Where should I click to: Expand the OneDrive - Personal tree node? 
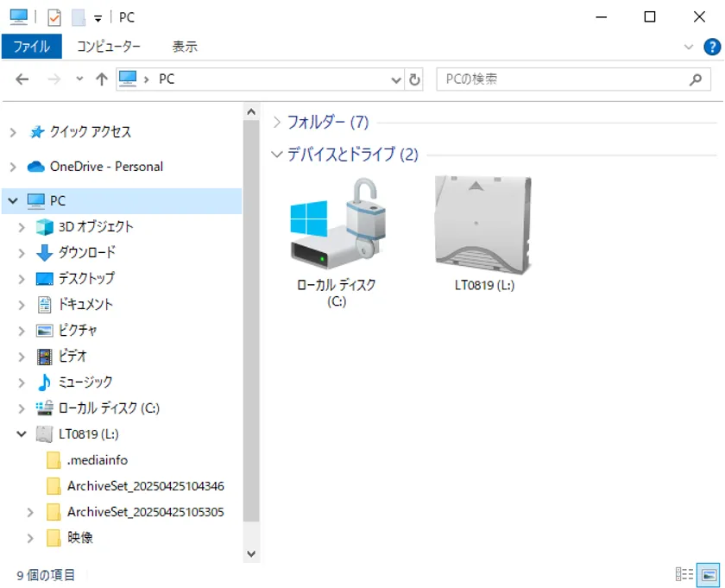coord(13,167)
